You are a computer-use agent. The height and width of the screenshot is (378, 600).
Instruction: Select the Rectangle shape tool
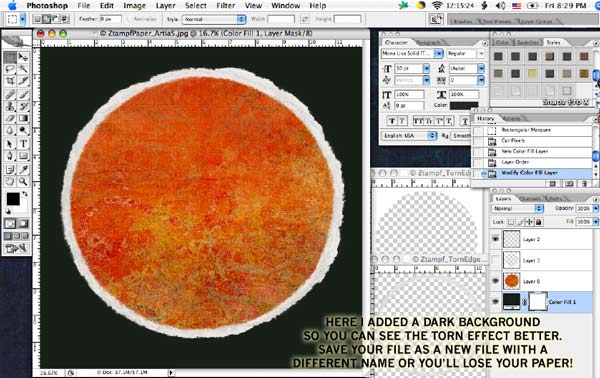tap(23, 156)
